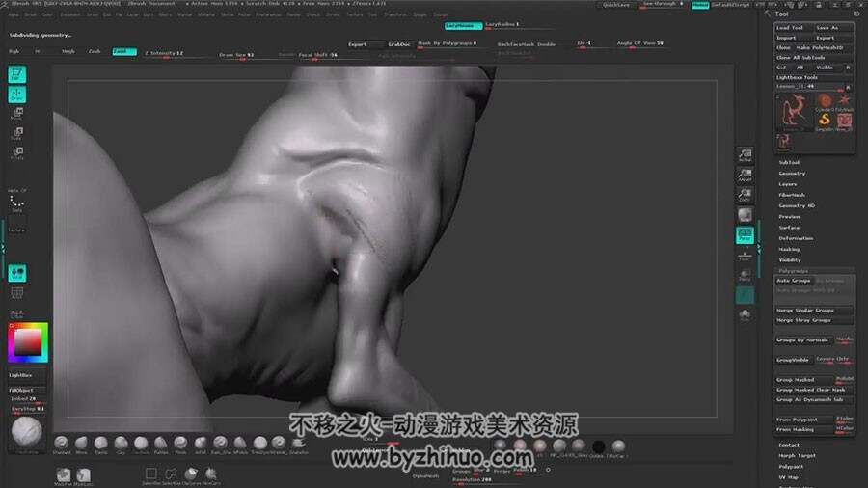Click the From Polypaint button
The height and width of the screenshot is (488, 868).
coord(803,420)
